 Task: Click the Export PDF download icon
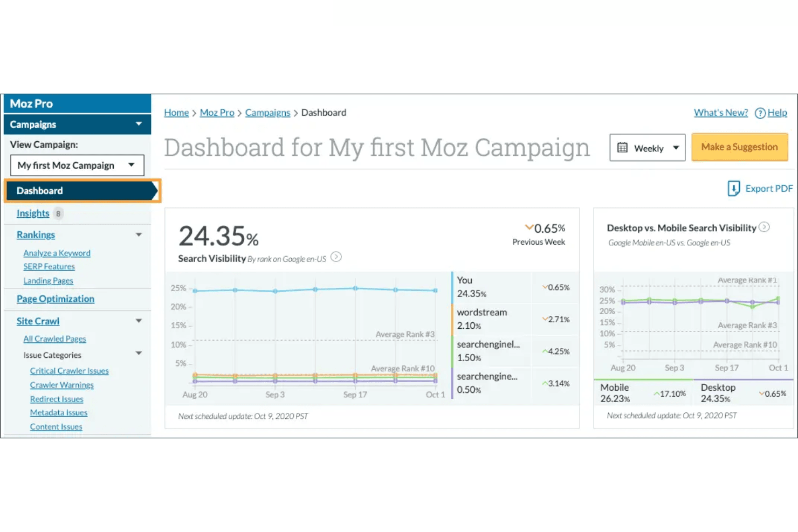(x=733, y=188)
